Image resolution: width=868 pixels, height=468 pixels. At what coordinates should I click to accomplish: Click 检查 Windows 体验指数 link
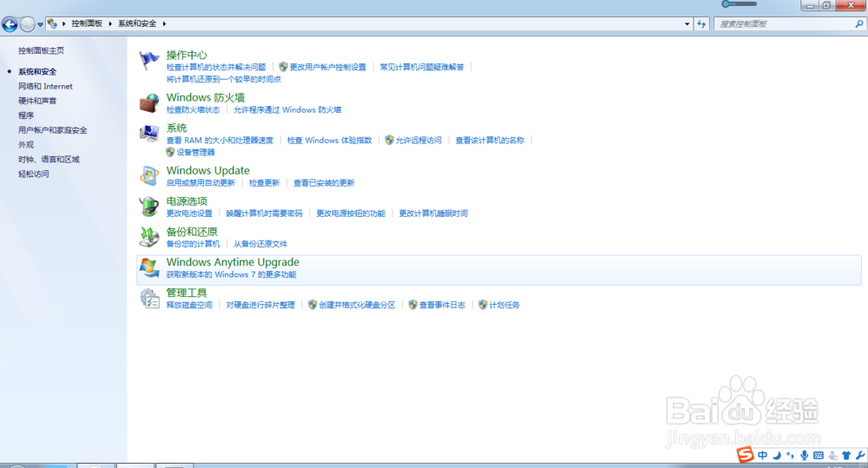coord(329,140)
